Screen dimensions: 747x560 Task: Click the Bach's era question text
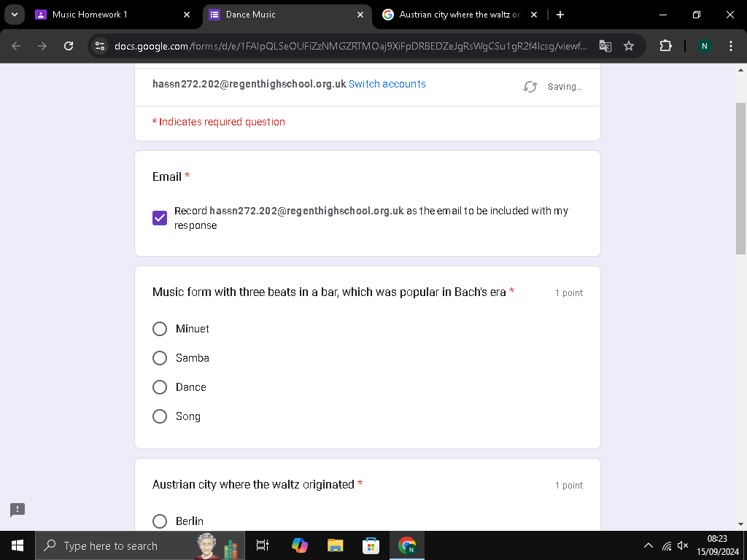pyautogui.click(x=329, y=292)
